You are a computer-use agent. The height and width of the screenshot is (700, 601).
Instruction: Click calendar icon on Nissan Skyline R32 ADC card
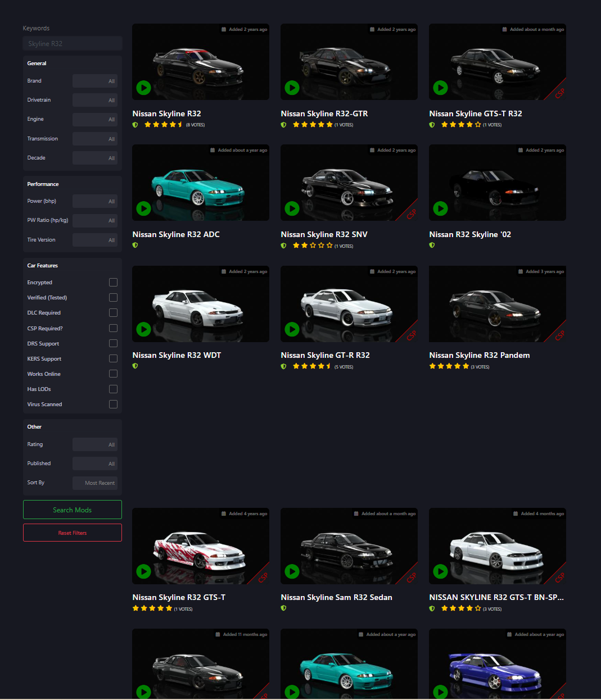(x=213, y=150)
